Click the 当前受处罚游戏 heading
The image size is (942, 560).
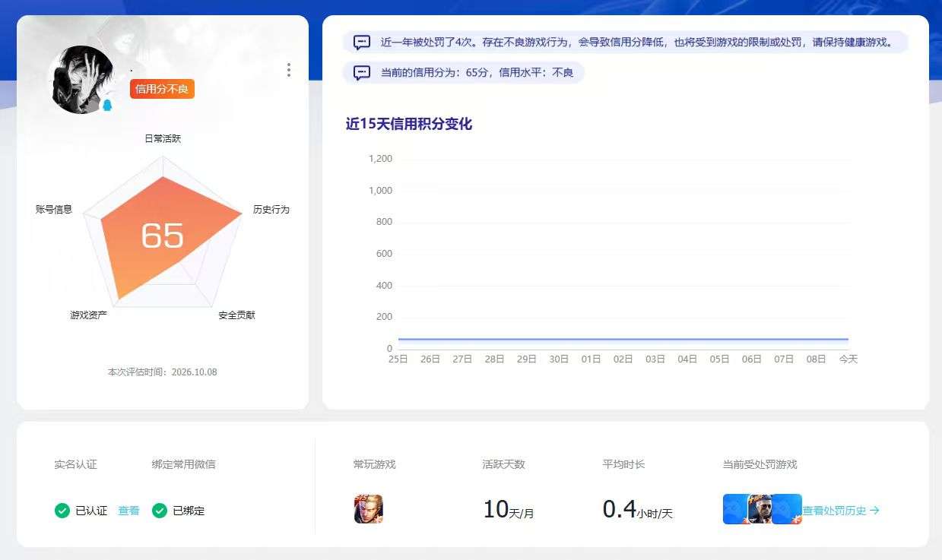tap(760, 464)
